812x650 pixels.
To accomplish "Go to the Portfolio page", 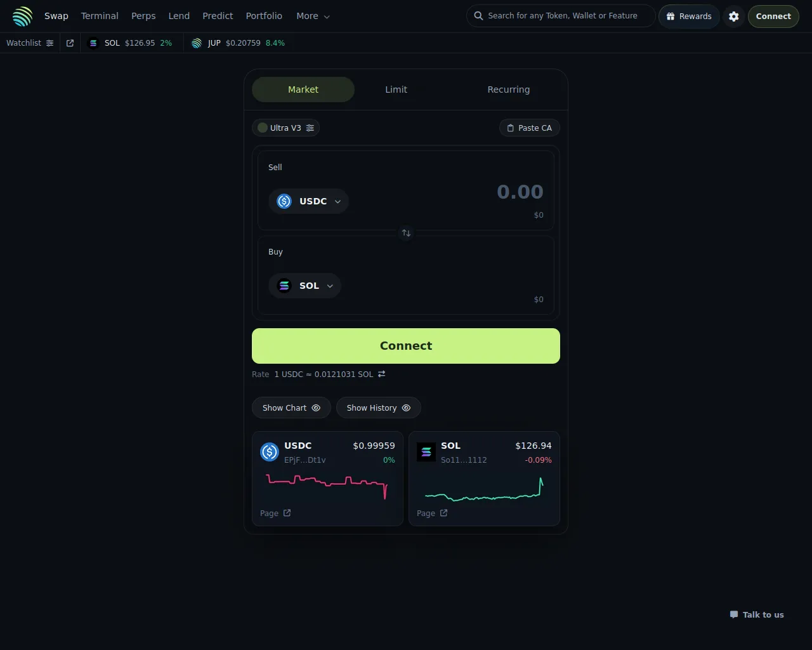I will 264,17.
